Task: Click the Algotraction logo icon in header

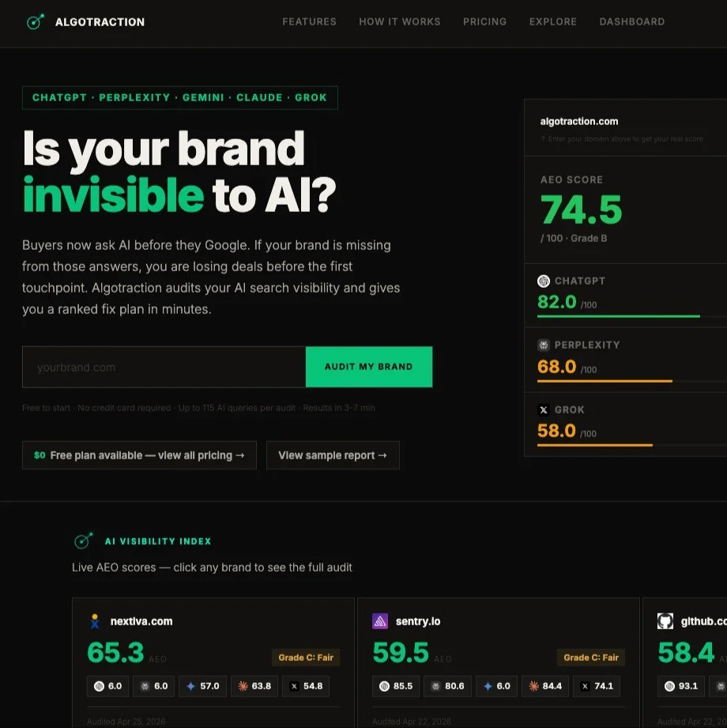Action: coord(36,21)
